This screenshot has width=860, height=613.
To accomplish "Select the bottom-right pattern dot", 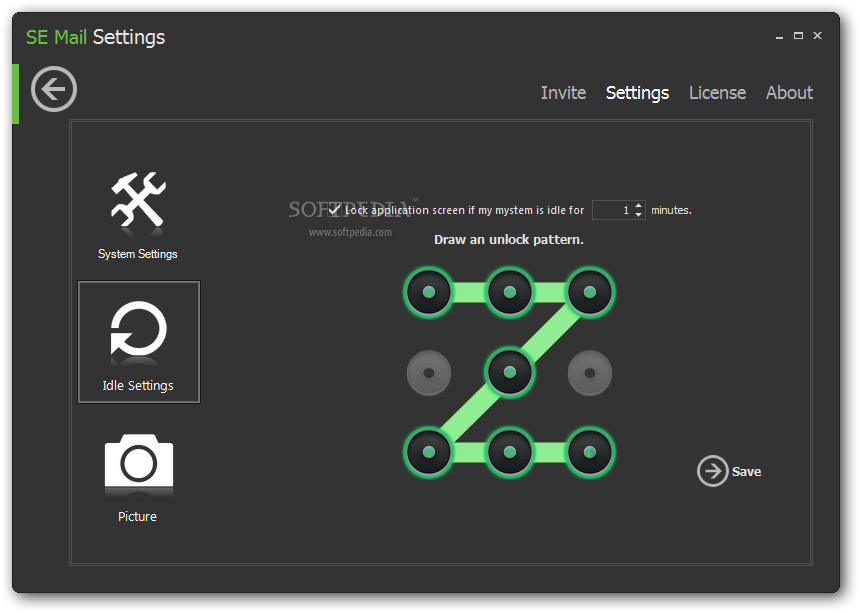I will pos(590,452).
